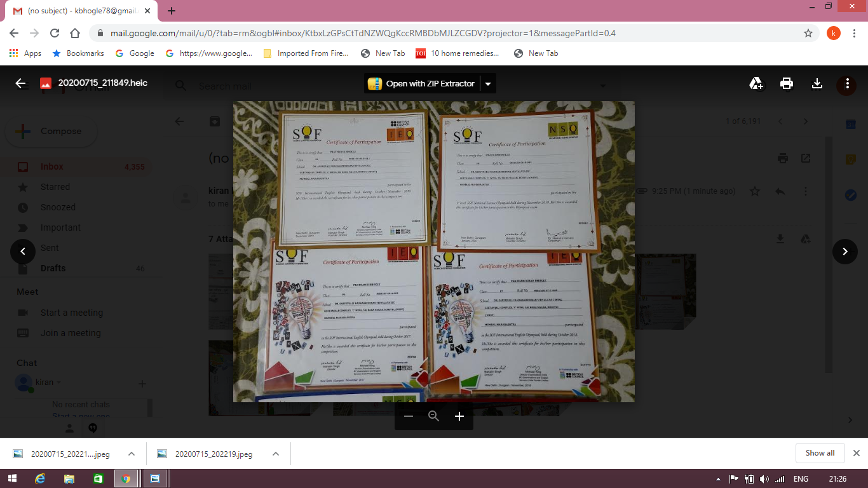Open 10 home remedies bookmark
The width and height of the screenshot is (868, 488).
[458, 53]
